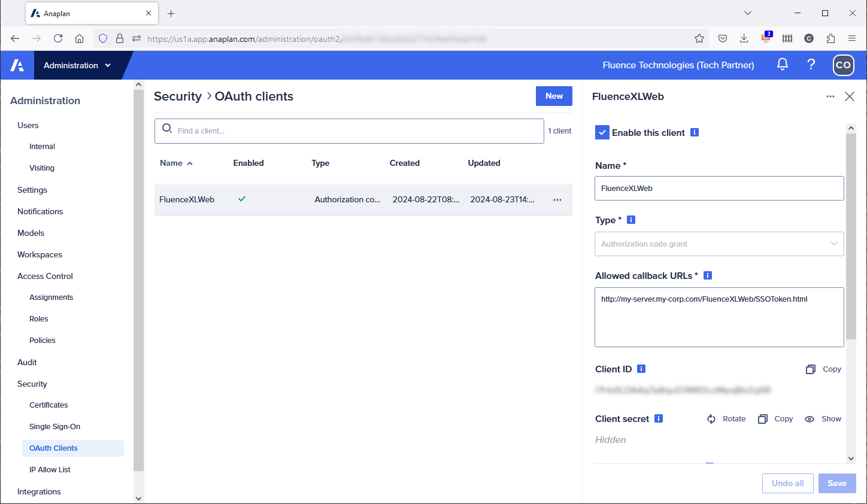
Task: Open Models in the sidebar
Action: (x=31, y=233)
